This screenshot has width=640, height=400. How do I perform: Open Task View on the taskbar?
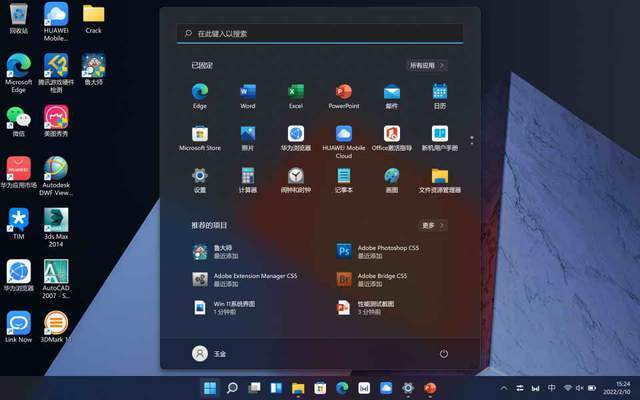click(x=254, y=388)
